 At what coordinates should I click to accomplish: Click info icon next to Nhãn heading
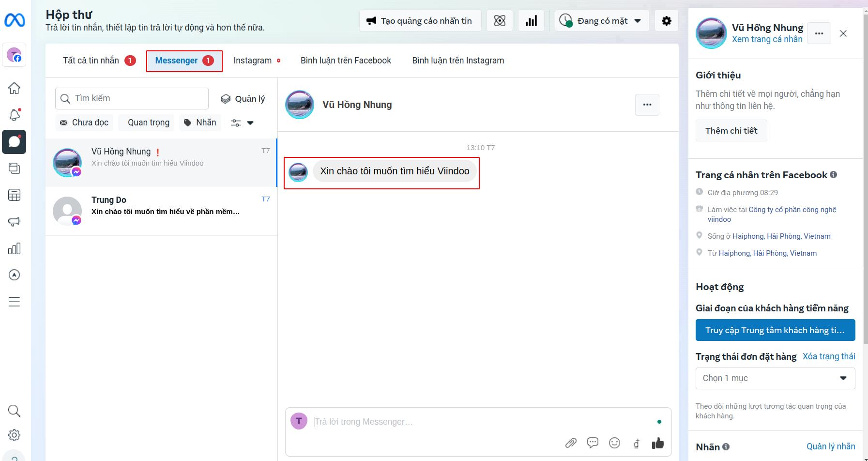[x=726, y=447]
